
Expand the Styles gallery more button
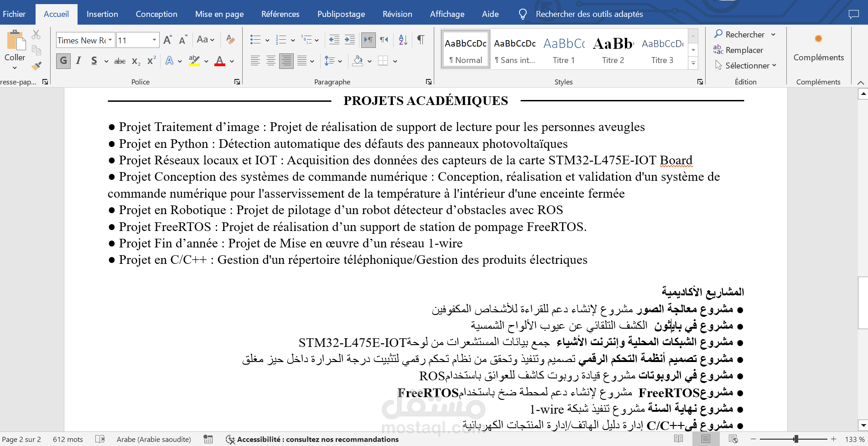click(693, 63)
